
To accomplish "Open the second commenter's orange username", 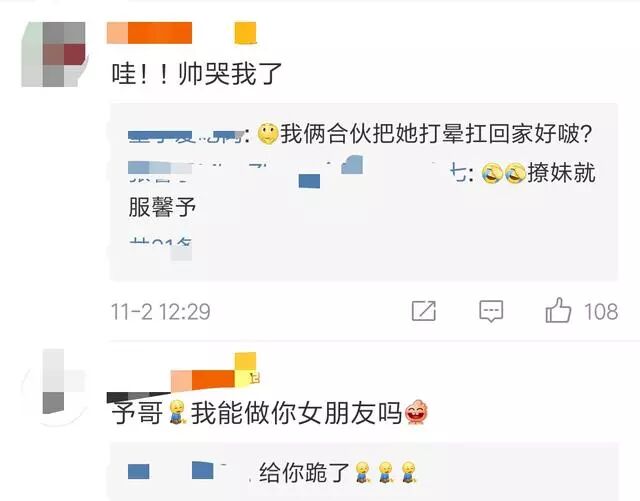I will pos(202,381).
